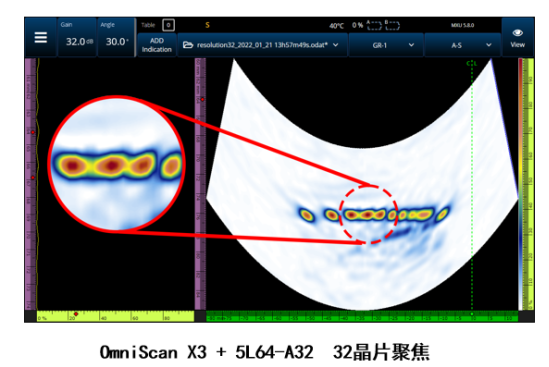Click the MXU 5.8.0 version label
Image resolution: width=549 pixels, height=367 pixels.
pyautogui.click(x=462, y=25)
